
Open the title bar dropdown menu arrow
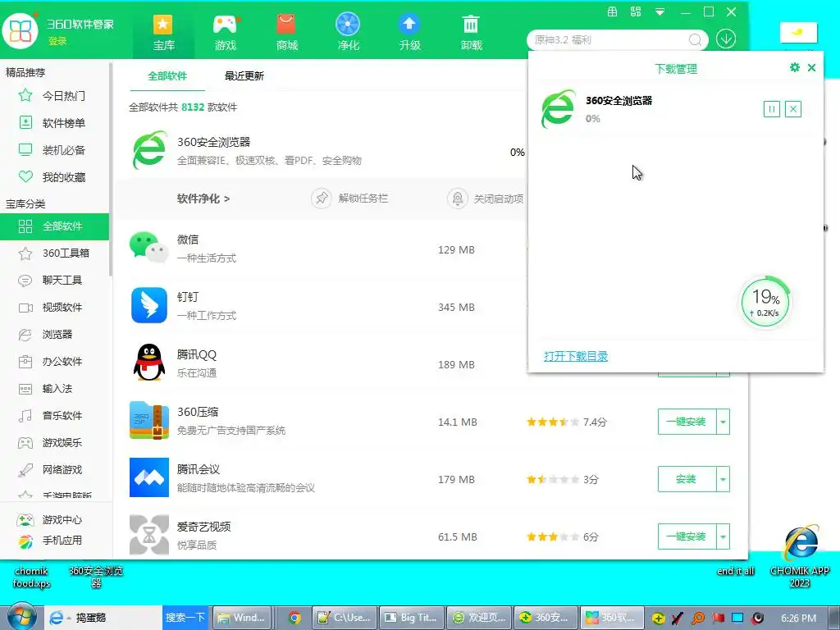coord(660,11)
